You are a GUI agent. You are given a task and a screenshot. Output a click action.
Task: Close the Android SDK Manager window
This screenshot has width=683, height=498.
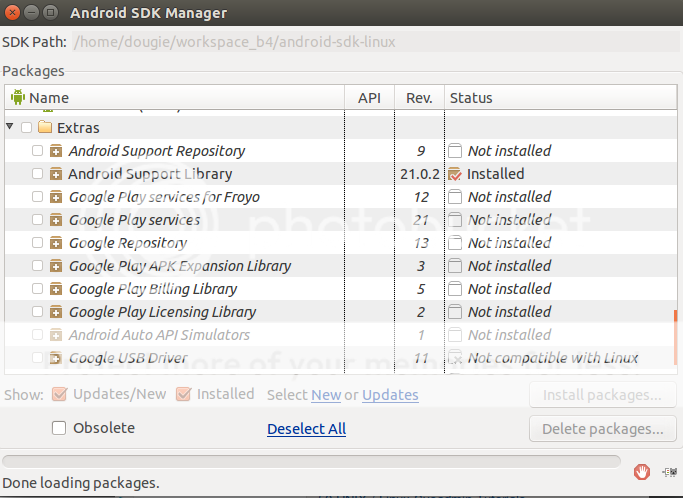pos(13,12)
